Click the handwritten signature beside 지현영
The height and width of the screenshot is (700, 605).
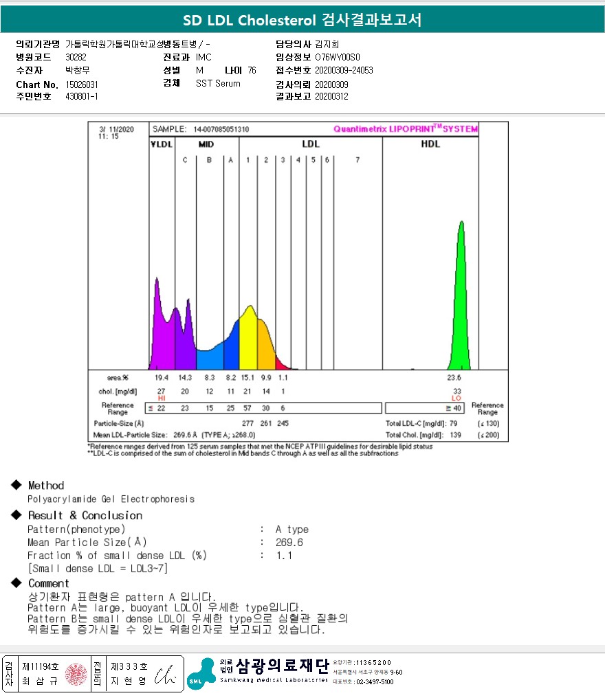point(165,675)
